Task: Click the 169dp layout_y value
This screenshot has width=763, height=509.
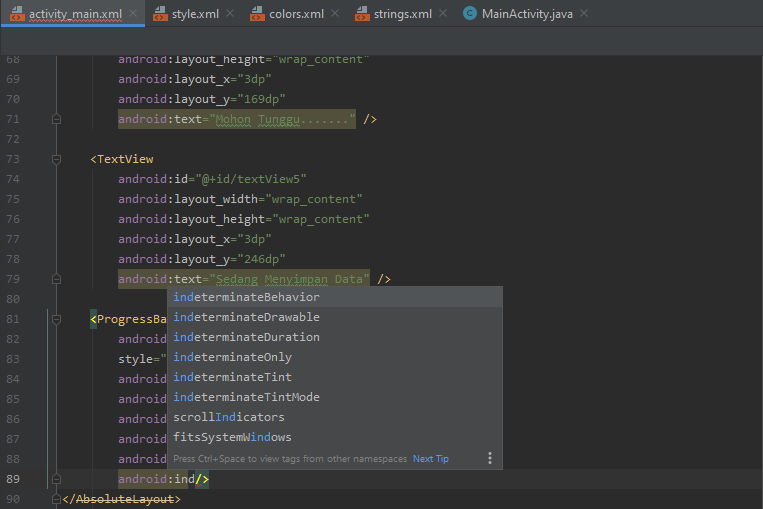Action: (261, 99)
